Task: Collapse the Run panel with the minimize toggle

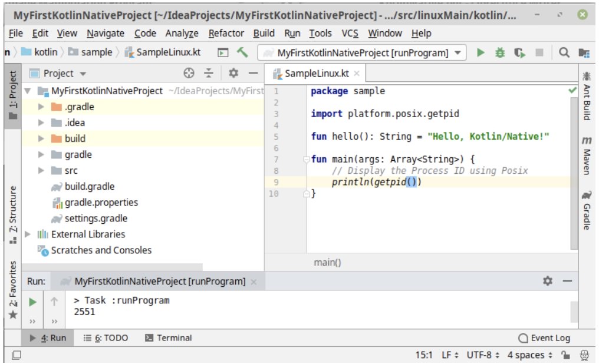Action: click(x=568, y=282)
